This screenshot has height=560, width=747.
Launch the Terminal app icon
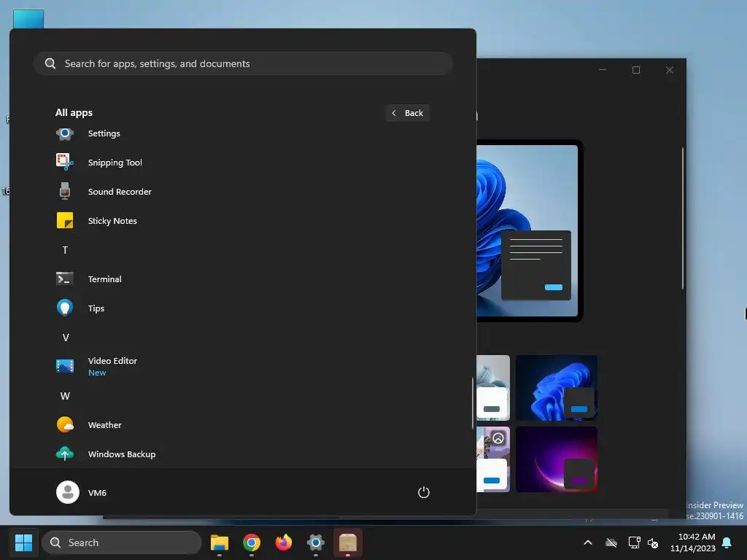pos(65,279)
